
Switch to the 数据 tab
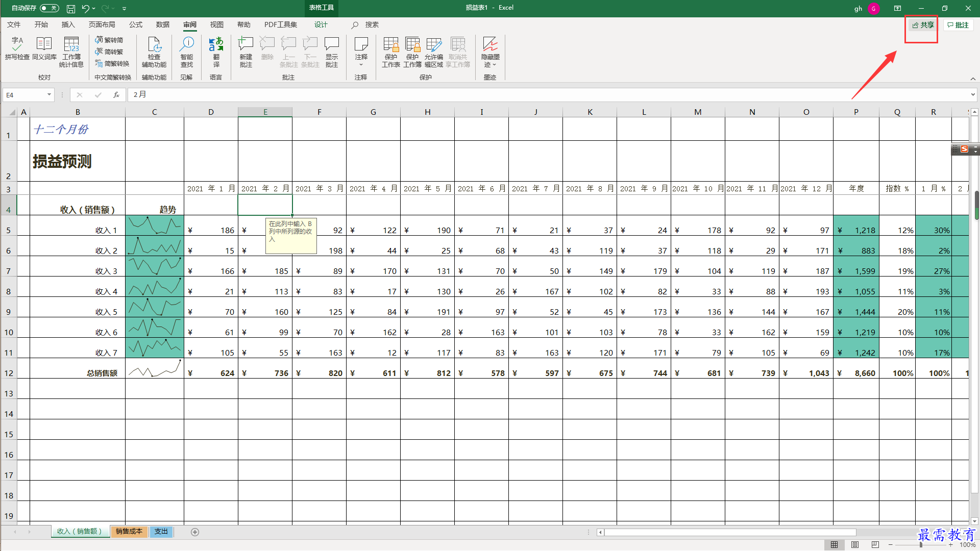(x=162, y=24)
